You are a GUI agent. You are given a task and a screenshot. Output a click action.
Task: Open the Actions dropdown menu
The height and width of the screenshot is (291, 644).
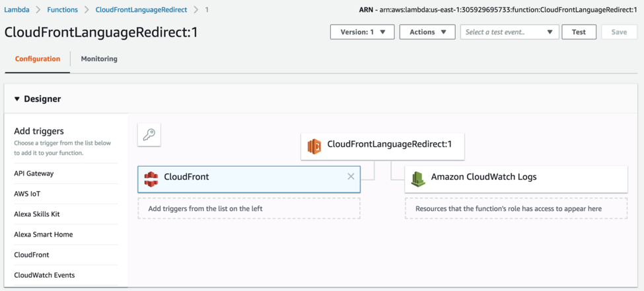[x=427, y=32]
